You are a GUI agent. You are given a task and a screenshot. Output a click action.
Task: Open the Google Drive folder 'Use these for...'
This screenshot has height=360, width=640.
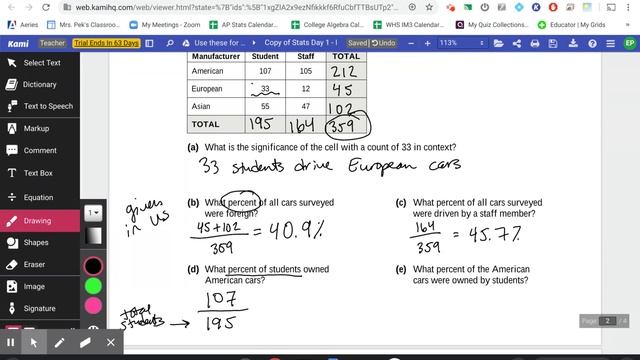(x=214, y=43)
